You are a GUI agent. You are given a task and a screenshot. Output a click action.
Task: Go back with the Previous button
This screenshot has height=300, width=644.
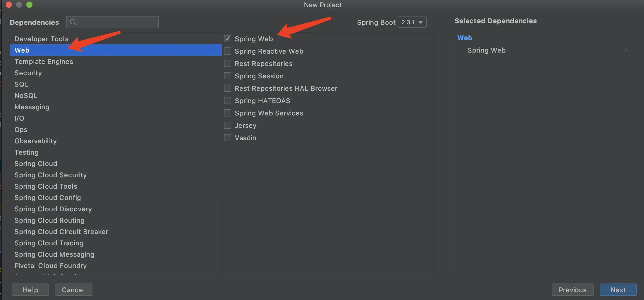[x=573, y=290]
